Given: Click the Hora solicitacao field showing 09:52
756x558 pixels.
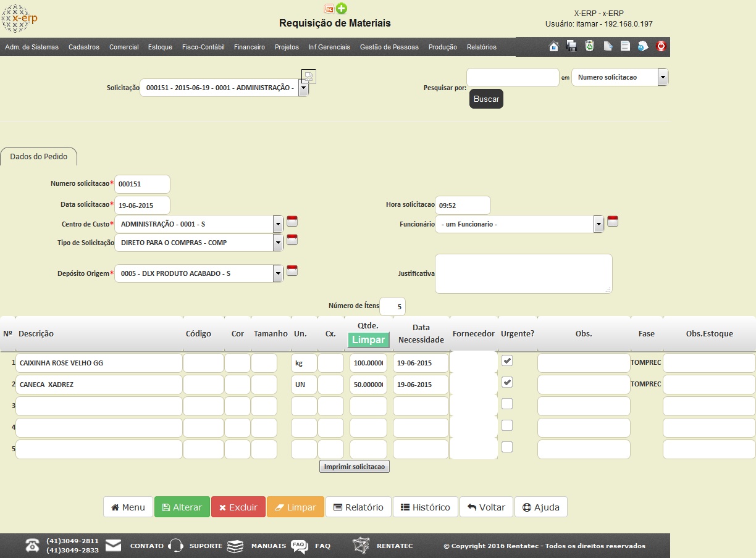Looking at the screenshot, I should pos(463,206).
